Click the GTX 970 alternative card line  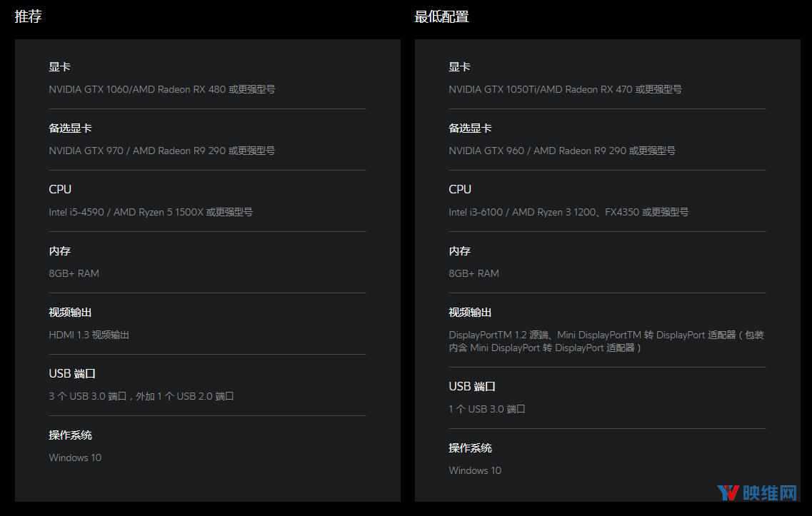coord(161,151)
